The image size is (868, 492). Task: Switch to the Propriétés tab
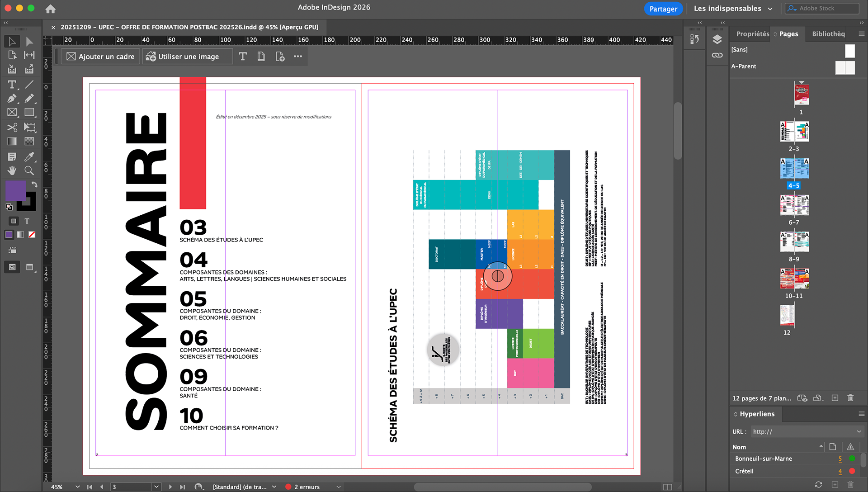pyautogui.click(x=752, y=34)
